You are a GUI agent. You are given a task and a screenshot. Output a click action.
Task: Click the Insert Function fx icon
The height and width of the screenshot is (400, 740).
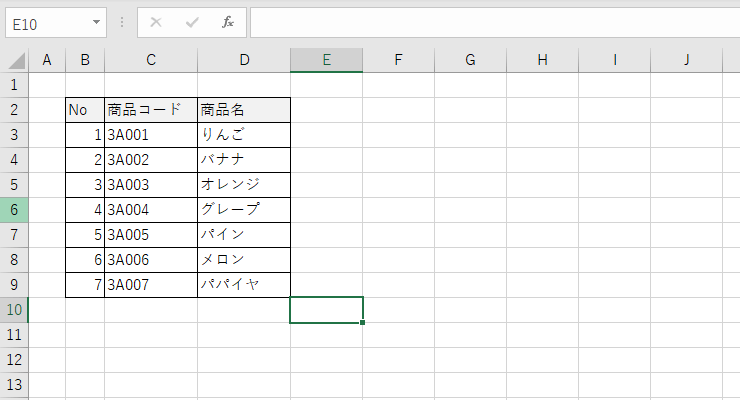click(228, 22)
